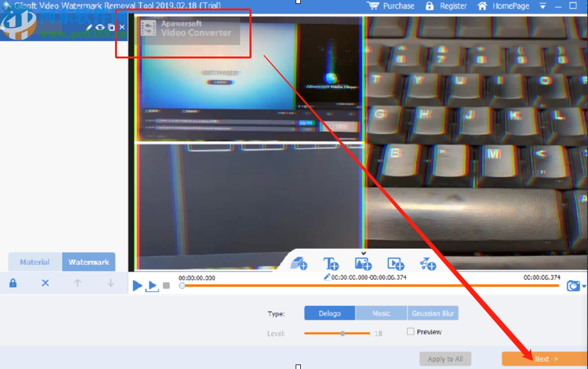Click the 00:00:00.000 current time label
The width and height of the screenshot is (588, 369).
click(196, 278)
